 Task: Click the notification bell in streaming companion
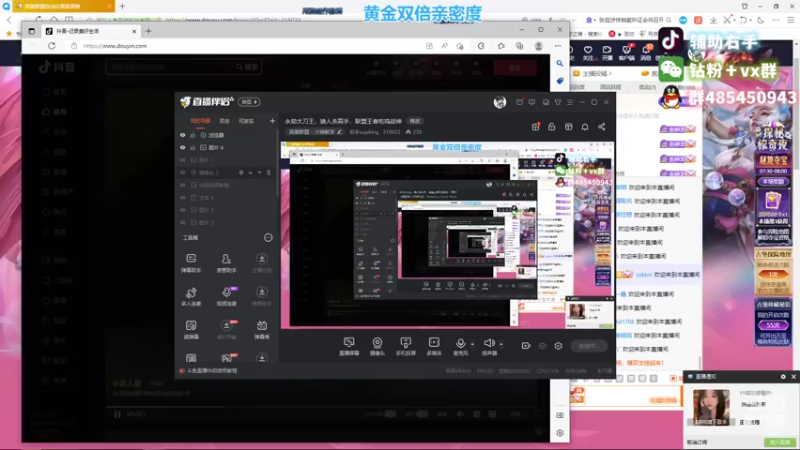[585, 127]
